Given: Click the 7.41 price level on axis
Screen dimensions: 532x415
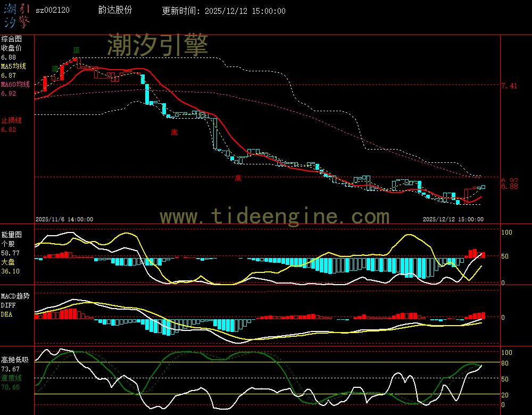Looking at the screenshot, I should pos(509,86).
